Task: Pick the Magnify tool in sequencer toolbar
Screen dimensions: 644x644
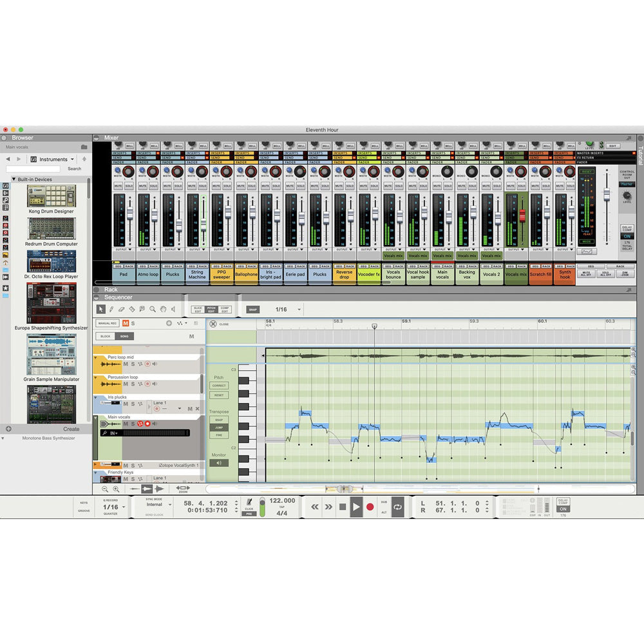Action: coord(153,309)
